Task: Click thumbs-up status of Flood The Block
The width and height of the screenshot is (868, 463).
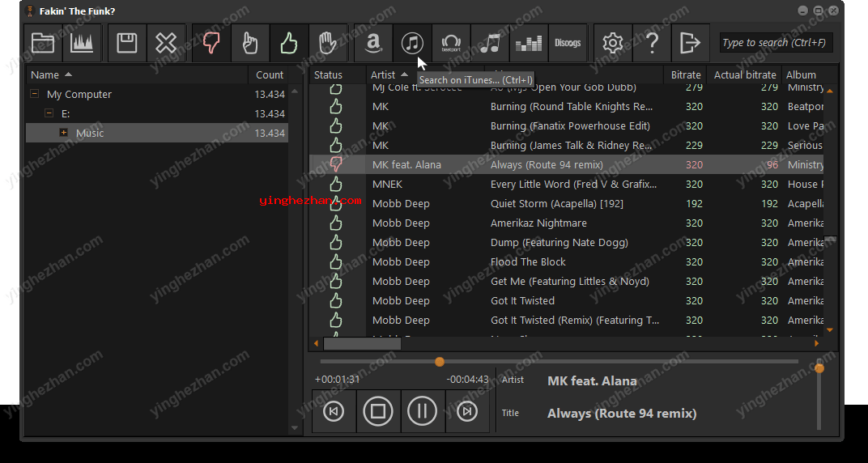Action: [x=335, y=261]
